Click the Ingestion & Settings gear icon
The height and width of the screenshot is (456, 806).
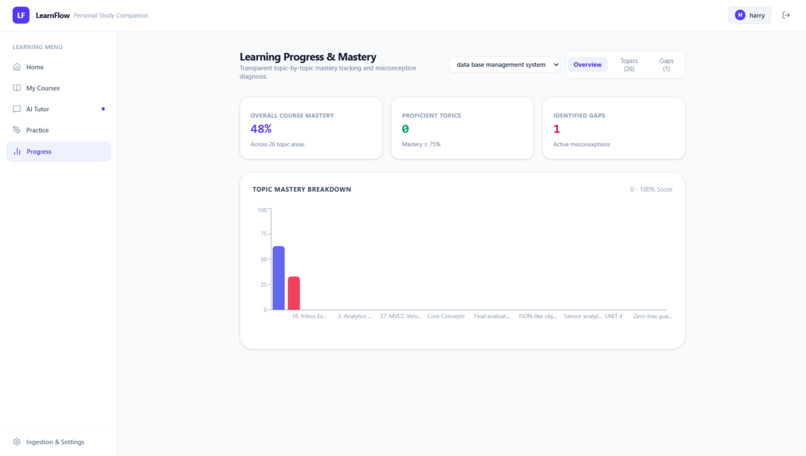point(17,442)
